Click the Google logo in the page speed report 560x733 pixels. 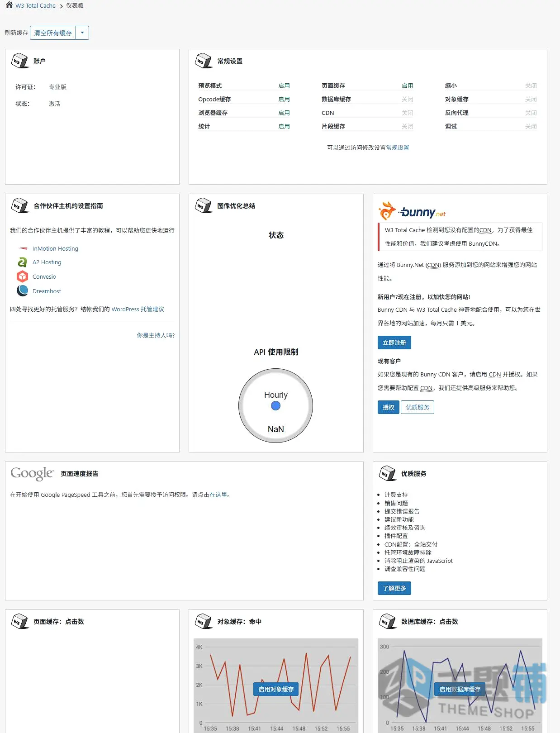tap(32, 473)
